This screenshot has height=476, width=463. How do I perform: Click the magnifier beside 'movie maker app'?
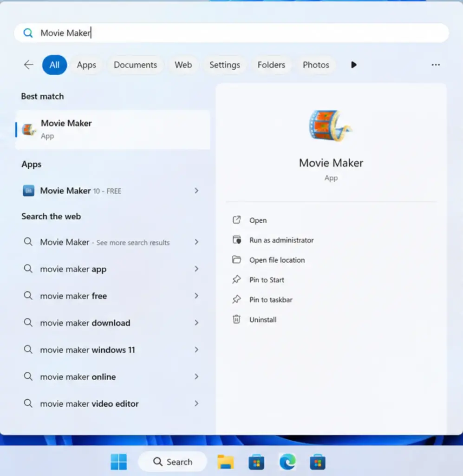click(28, 269)
